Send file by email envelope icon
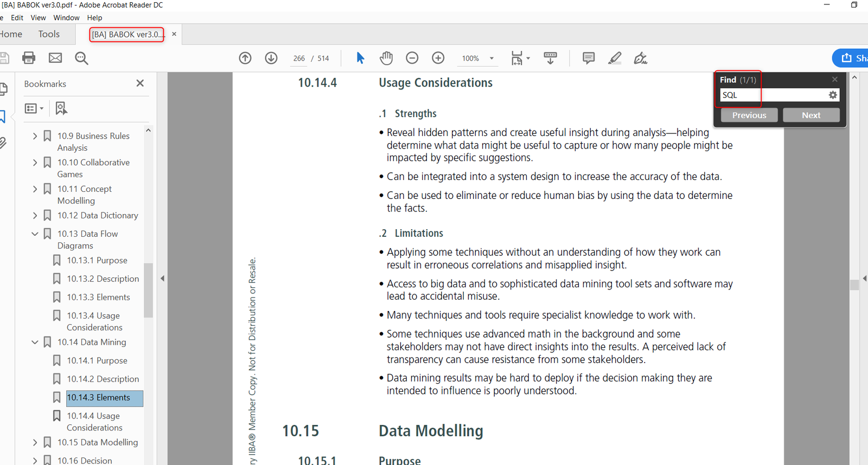The image size is (868, 465). 55,58
